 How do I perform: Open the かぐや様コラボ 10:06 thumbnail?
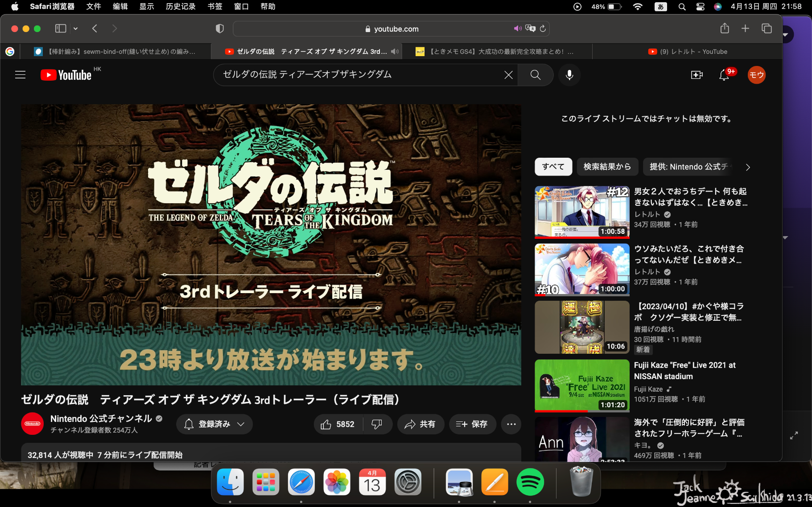pyautogui.click(x=582, y=327)
